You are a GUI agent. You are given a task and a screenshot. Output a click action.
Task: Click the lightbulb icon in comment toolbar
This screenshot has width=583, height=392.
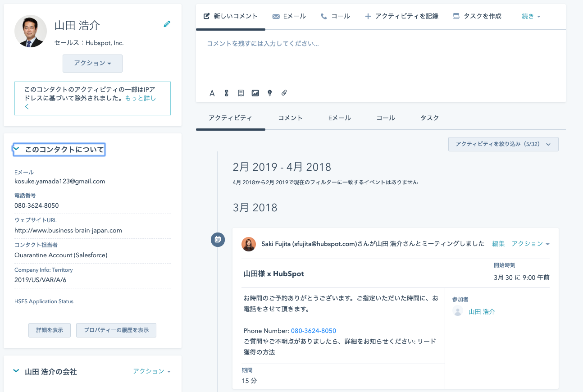[270, 93]
